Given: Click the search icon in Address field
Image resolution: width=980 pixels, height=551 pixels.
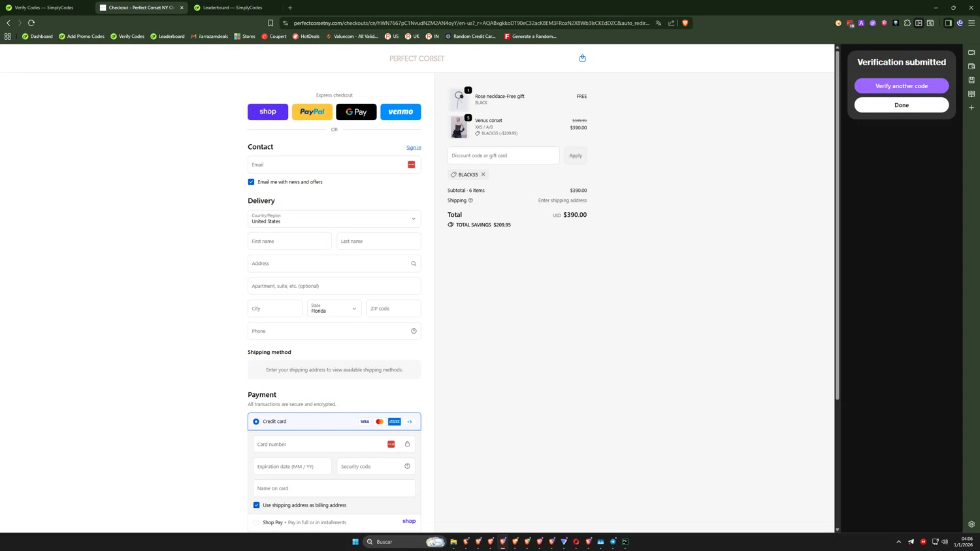Looking at the screenshot, I should (414, 264).
